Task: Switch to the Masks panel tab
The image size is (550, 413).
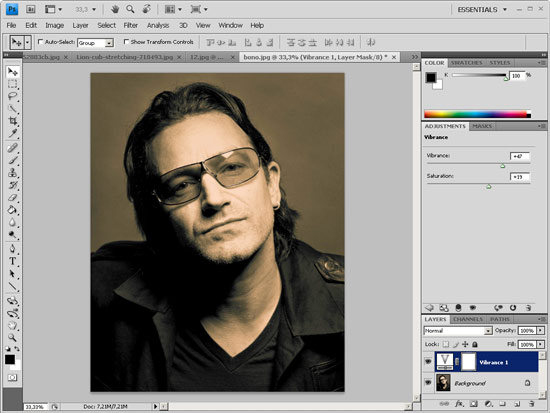Action: 482,126
